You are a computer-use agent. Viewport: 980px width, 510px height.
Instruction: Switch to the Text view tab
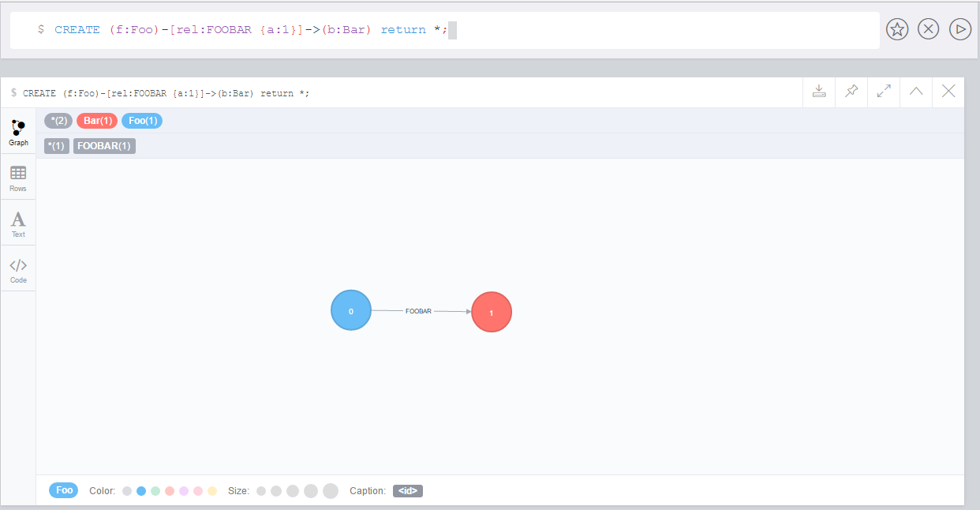18,223
